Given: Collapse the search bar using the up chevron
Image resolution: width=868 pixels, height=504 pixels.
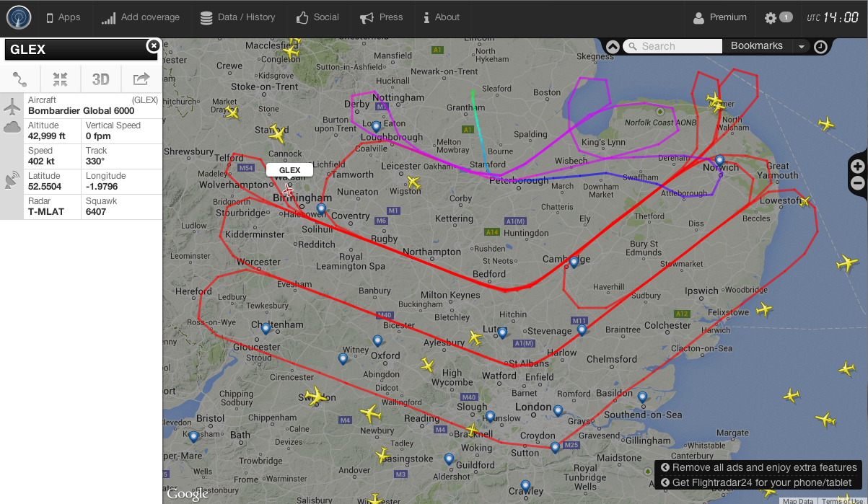Looking at the screenshot, I should (612, 46).
